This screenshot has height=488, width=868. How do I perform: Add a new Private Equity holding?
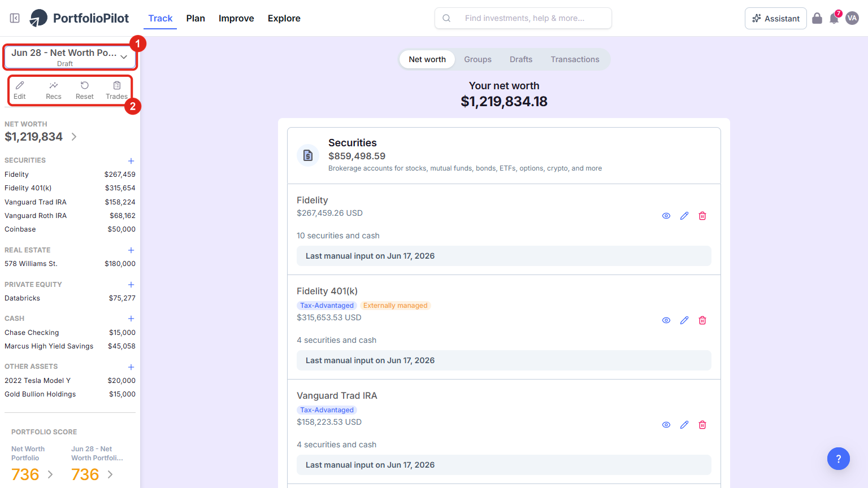[131, 285]
